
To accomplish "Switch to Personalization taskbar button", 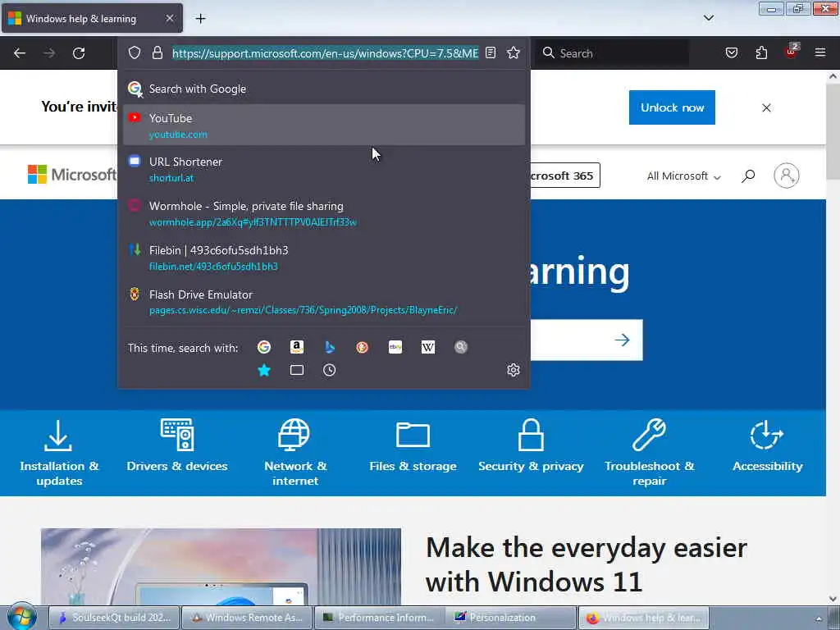I will [512, 618].
